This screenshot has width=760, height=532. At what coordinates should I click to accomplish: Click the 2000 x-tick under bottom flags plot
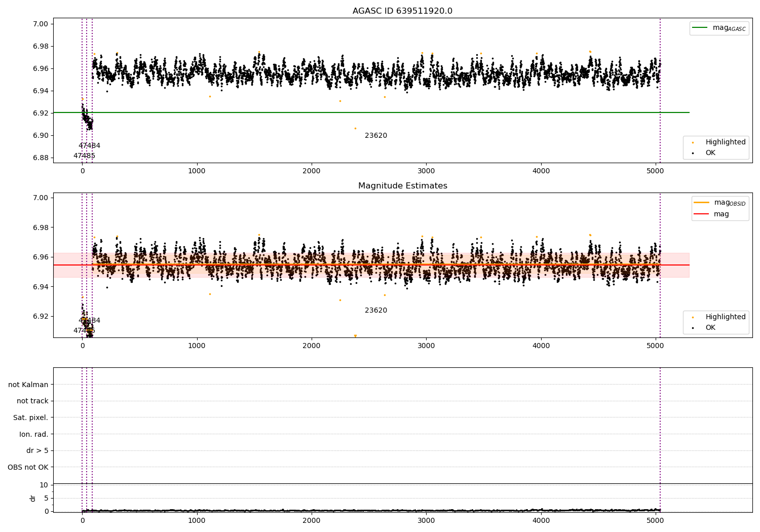tap(312, 520)
